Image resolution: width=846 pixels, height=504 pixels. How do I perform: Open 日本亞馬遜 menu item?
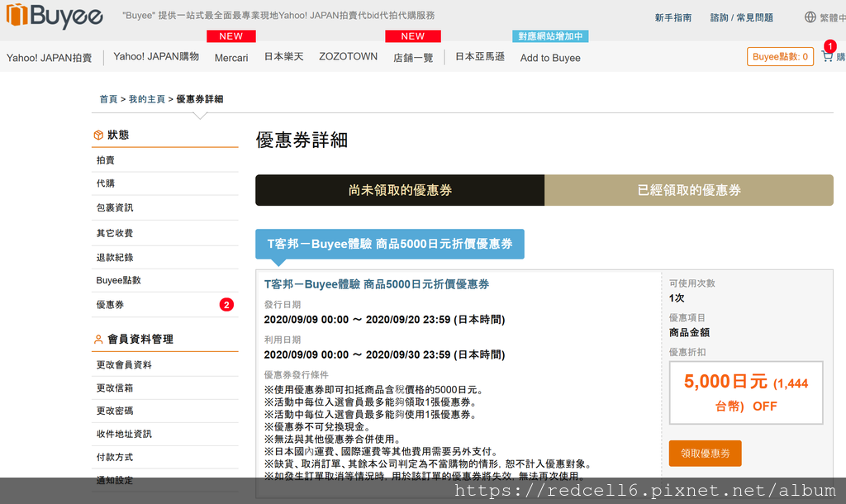480,57
